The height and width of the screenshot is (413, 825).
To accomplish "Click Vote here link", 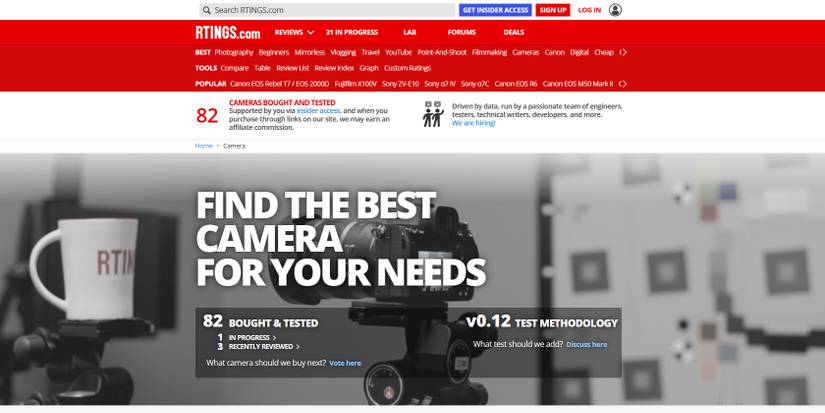I will click(x=345, y=363).
